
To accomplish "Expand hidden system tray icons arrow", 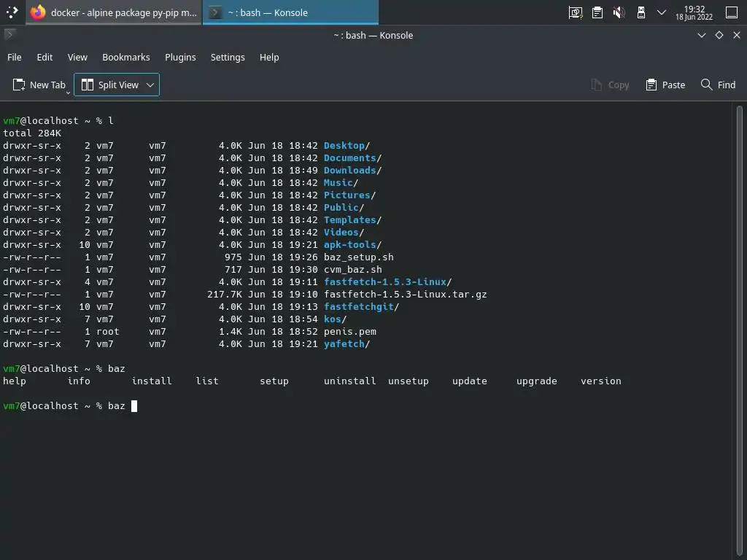I will (x=661, y=12).
